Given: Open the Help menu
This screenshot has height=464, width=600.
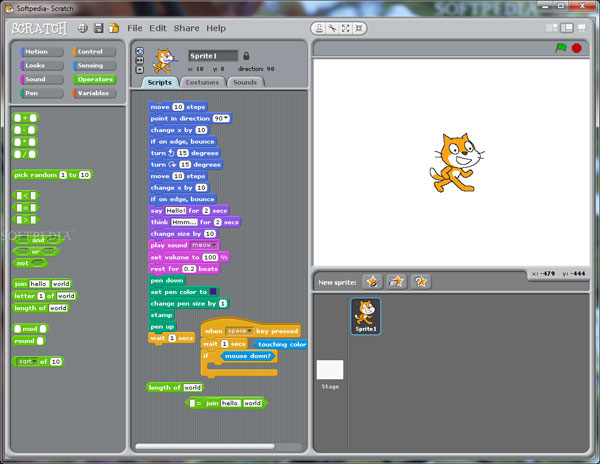Looking at the screenshot, I should pyautogui.click(x=216, y=28).
